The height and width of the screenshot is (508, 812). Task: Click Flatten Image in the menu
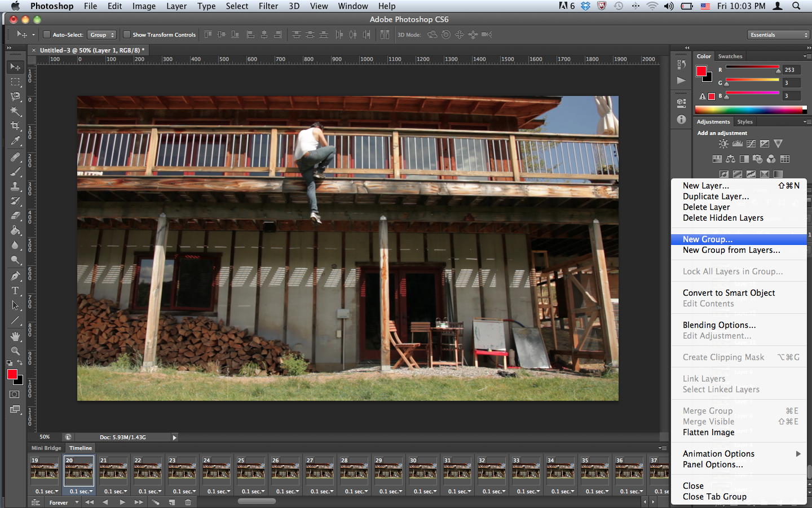(708, 432)
